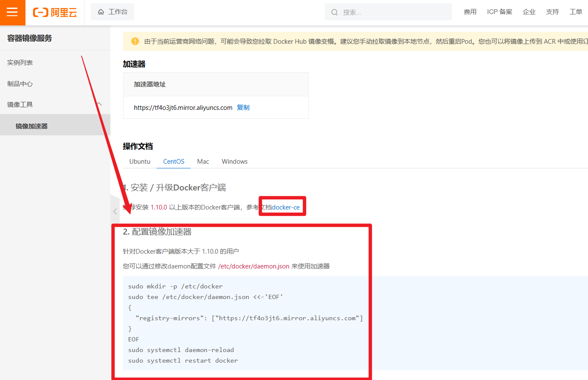Collapse the 镜像工具 menu chevron
This screenshot has width=588, height=380.
pos(99,104)
